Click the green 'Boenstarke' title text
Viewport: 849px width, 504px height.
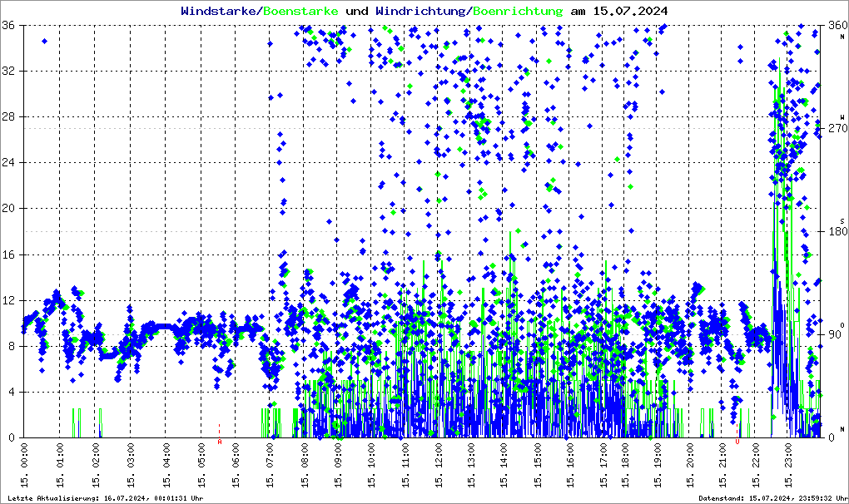point(300,12)
